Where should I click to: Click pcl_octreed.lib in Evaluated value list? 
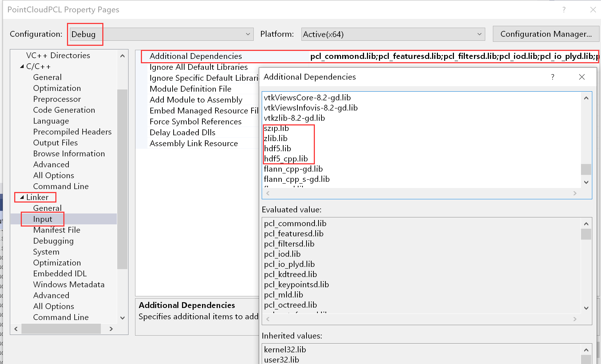click(290, 305)
